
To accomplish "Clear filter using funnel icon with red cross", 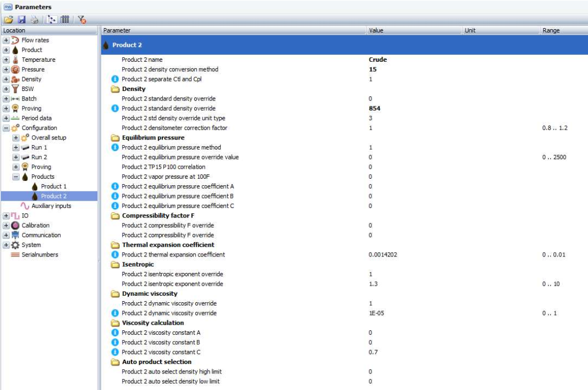I will pos(82,20).
